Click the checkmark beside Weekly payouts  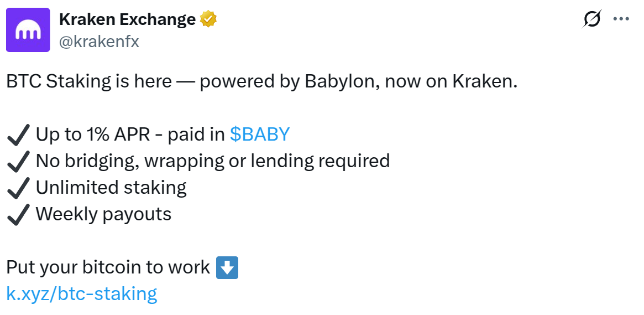pyautogui.click(x=18, y=214)
